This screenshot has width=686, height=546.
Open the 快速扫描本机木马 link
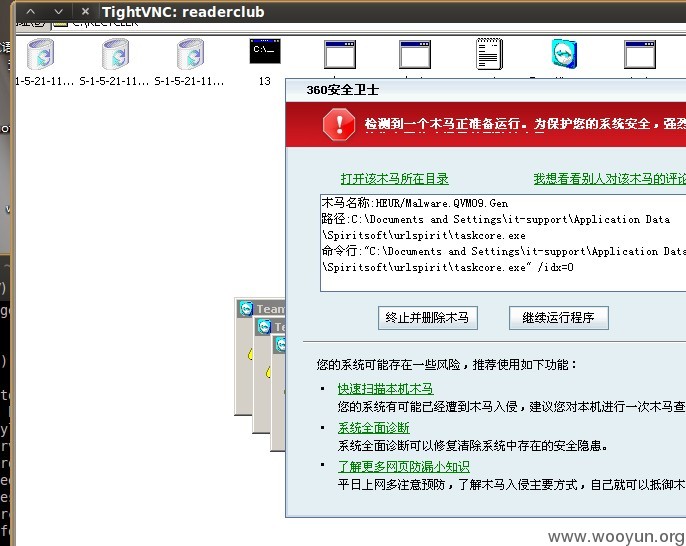pyautogui.click(x=385, y=388)
